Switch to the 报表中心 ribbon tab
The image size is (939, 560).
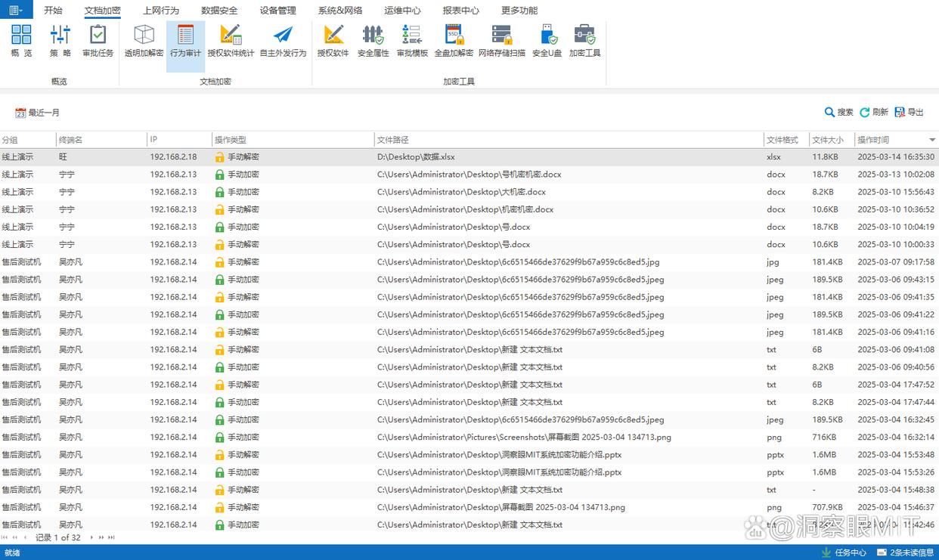460,11
